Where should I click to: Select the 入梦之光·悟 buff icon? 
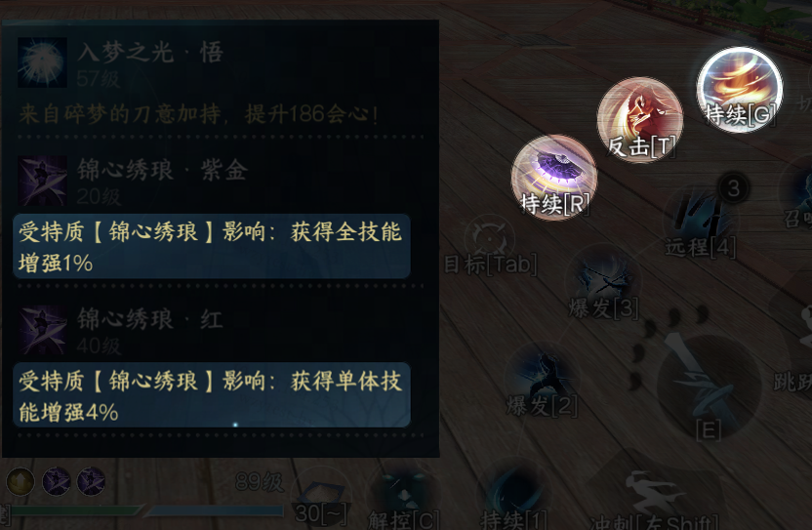point(42,62)
